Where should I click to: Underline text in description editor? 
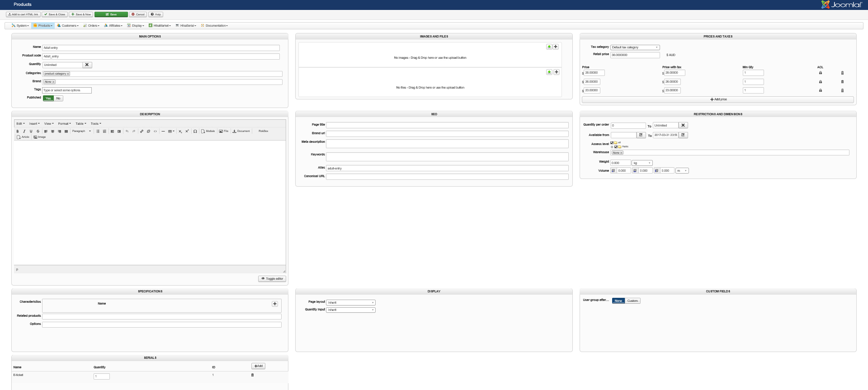31,132
